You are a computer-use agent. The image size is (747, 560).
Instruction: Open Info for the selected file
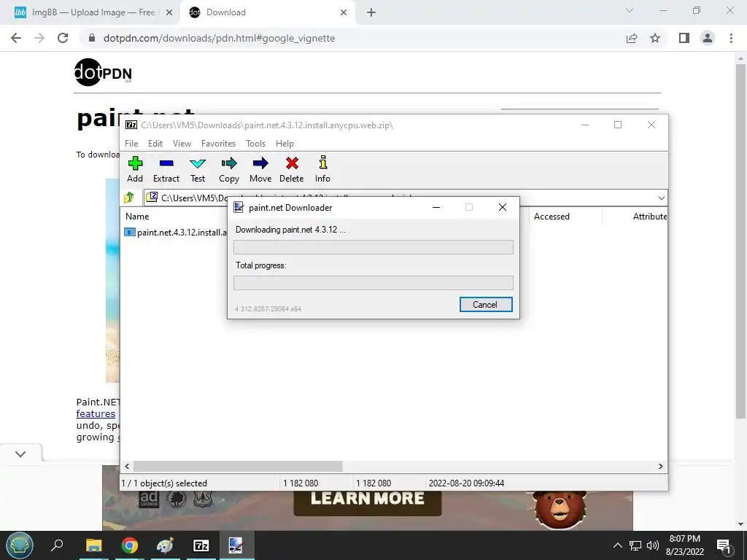point(322,169)
